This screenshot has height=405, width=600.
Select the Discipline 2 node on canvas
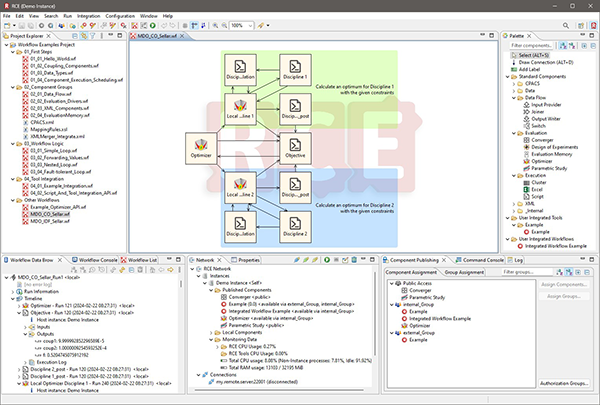tap(295, 227)
